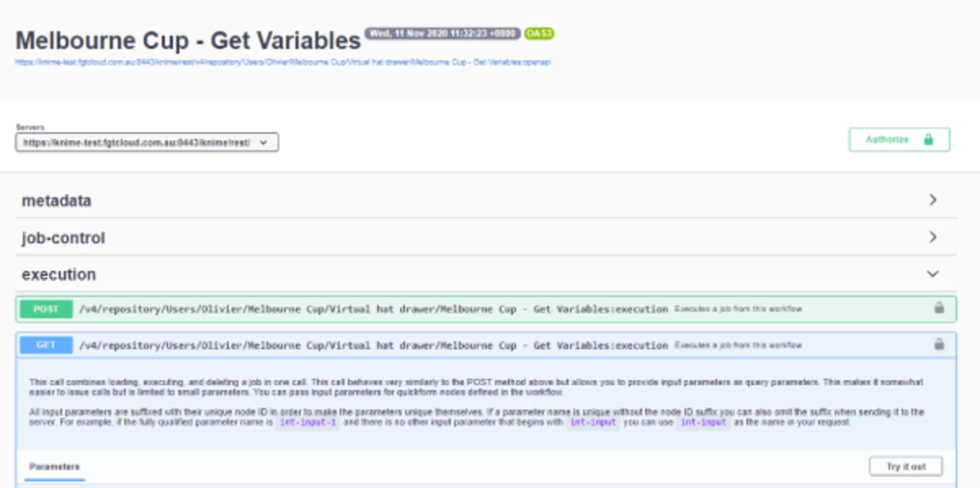Click the Melbourne Cup - Get Variables title

[x=188, y=41]
